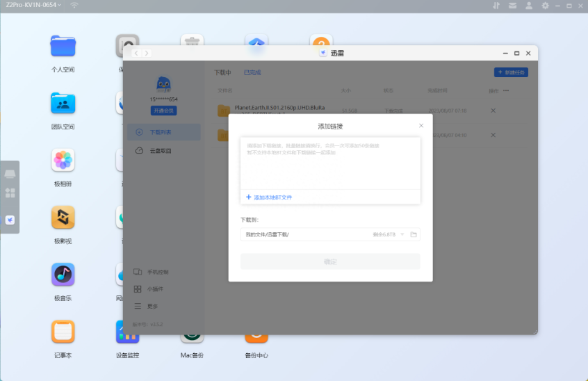The image size is (588, 381).
Task: Launch the 极相册 photo app icon
Action: [x=63, y=160]
